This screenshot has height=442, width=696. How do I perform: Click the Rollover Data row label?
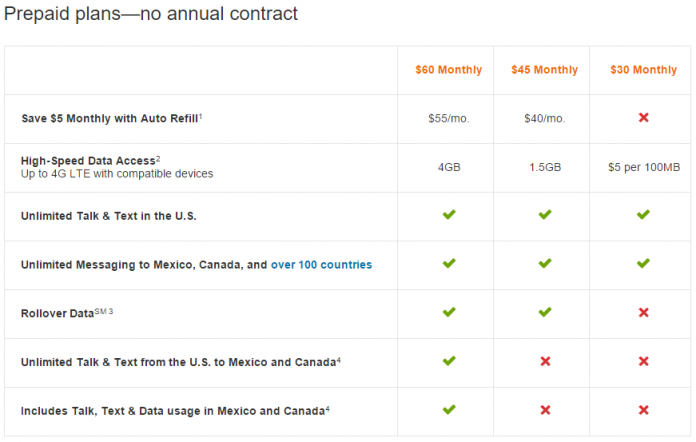(67, 313)
